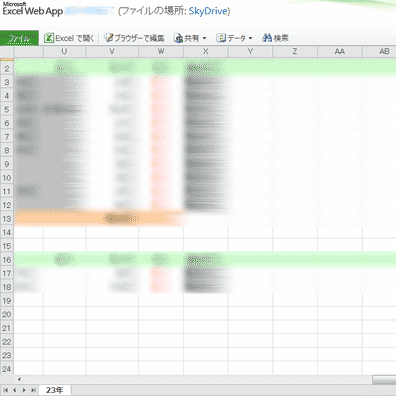Follow the SkyDrive link
This screenshot has width=396, height=396.
[x=208, y=11]
